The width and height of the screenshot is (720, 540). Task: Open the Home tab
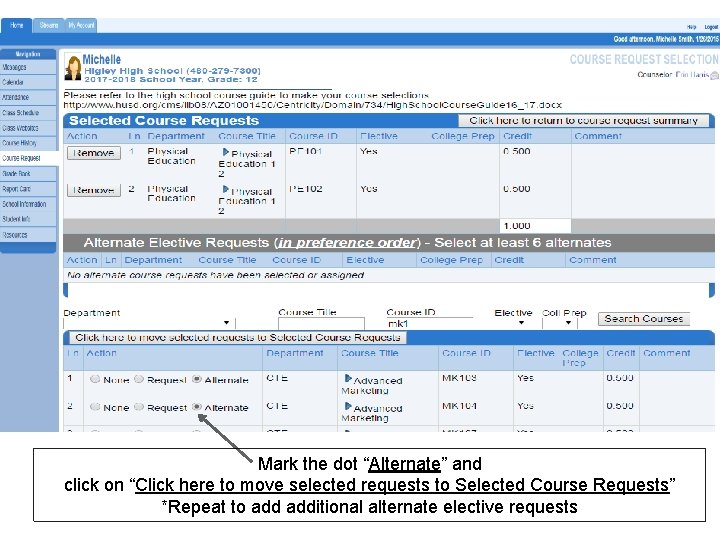[x=17, y=25]
